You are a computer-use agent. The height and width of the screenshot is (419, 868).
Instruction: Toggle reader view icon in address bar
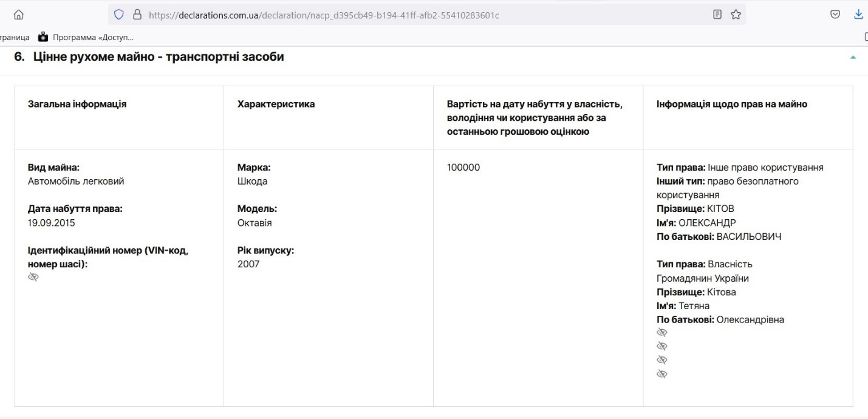717,15
